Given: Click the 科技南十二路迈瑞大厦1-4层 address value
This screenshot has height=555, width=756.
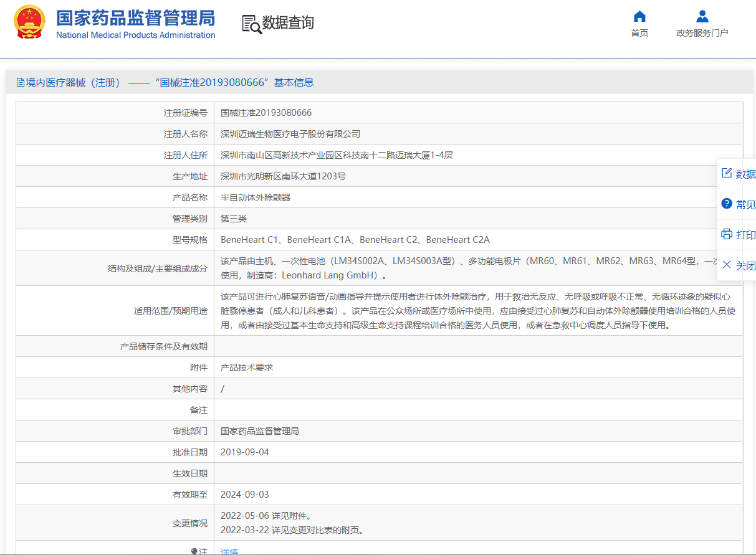Looking at the screenshot, I should [337, 155].
